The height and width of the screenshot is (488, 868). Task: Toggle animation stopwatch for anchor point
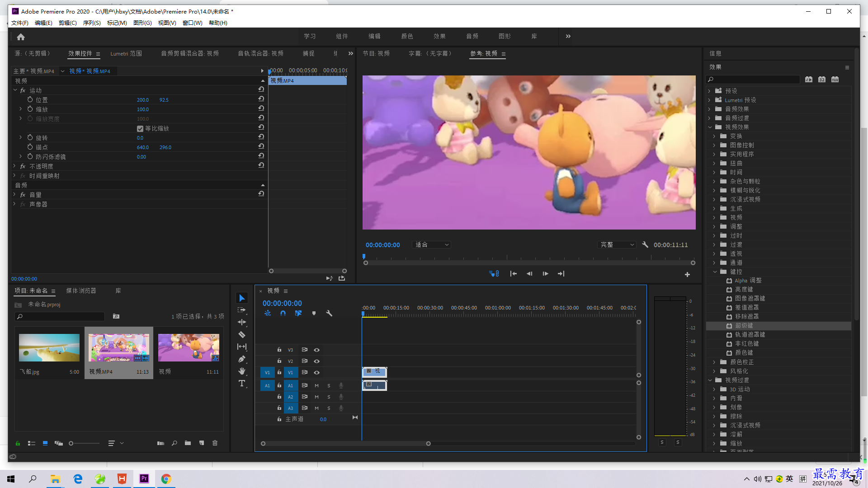pos(30,147)
